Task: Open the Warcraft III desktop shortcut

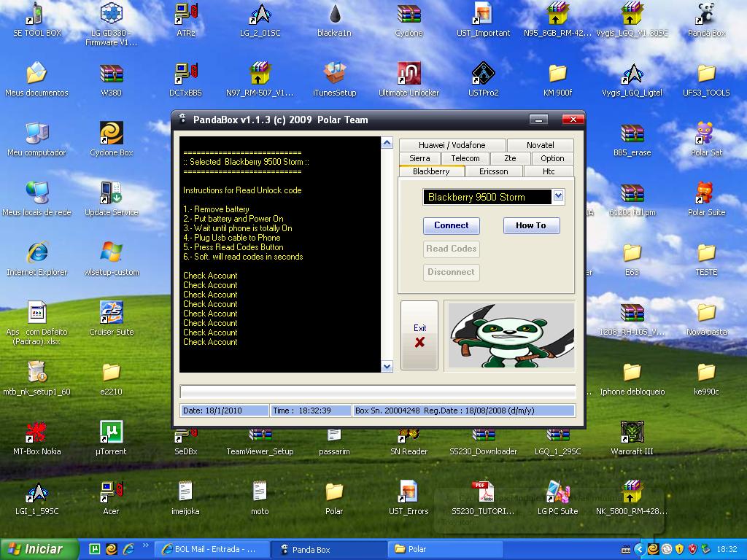Action: 632,435
